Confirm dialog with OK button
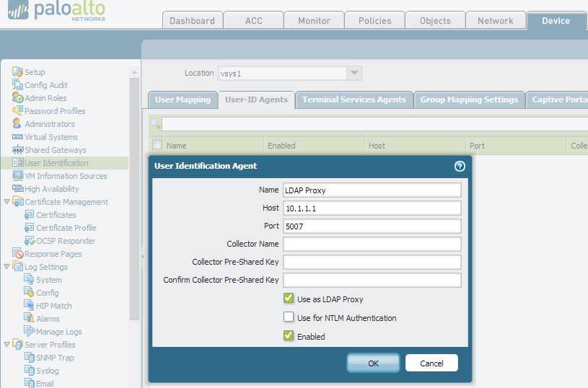Viewport: 588px width, 388px height. point(373,363)
